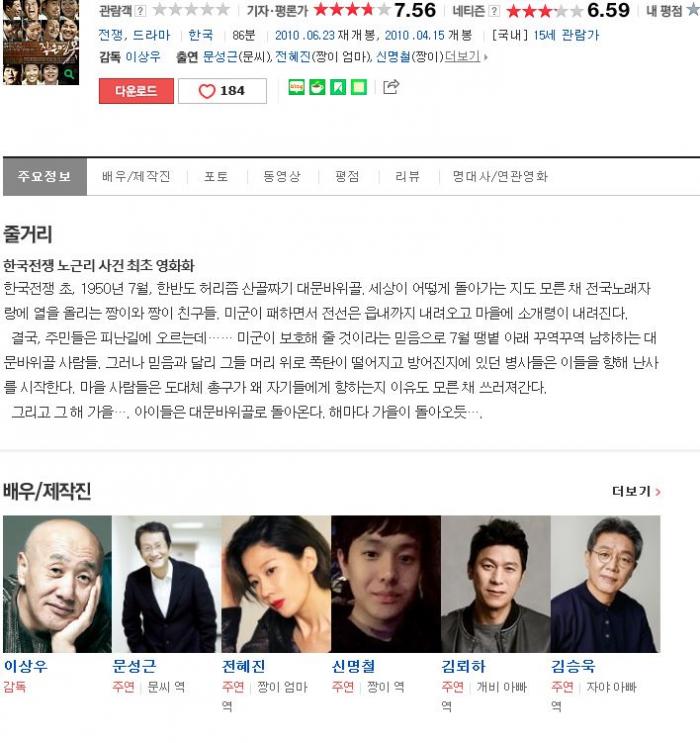Zoom poster with the magnifier icon
Image resolution: width=700 pixels, height=743 pixels.
69,74
